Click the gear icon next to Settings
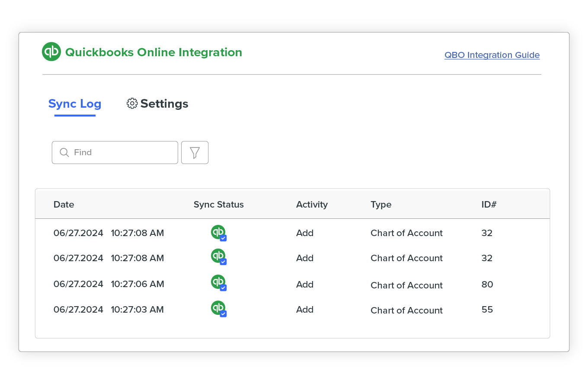 [132, 103]
